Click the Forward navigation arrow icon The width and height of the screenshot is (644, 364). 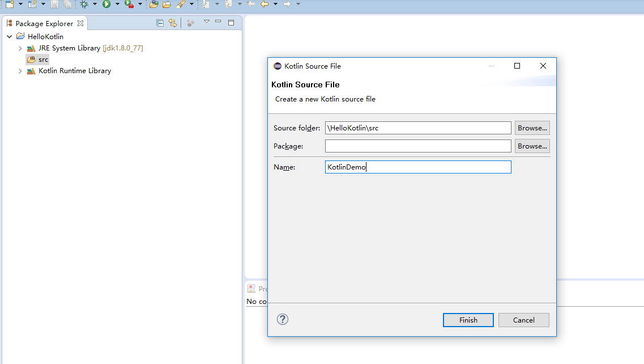pyautogui.click(x=287, y=4)
